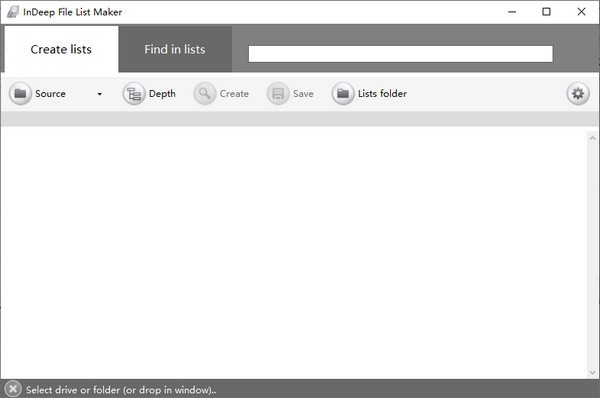Open settings via the gear icon
This screenshot has height=398, width=600.
(578, 93)
